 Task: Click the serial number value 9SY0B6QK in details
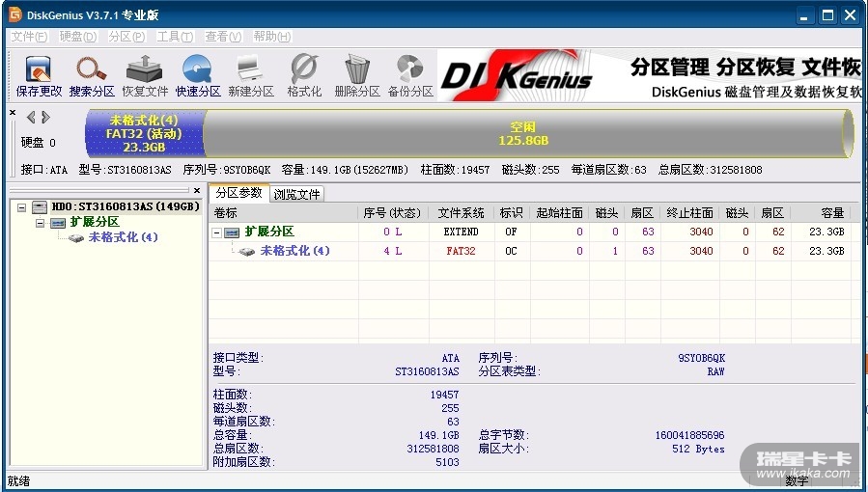pyautogui.click(x=701, y=358)
